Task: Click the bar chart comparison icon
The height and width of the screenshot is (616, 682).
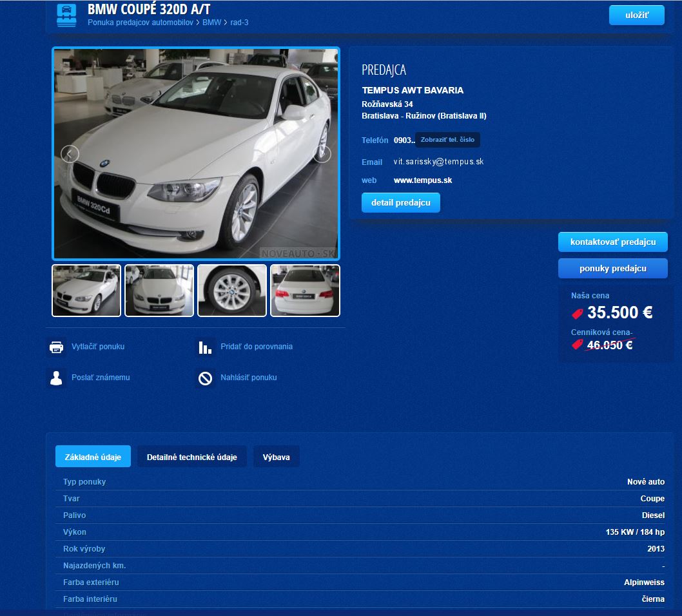Action: (205, 347)
